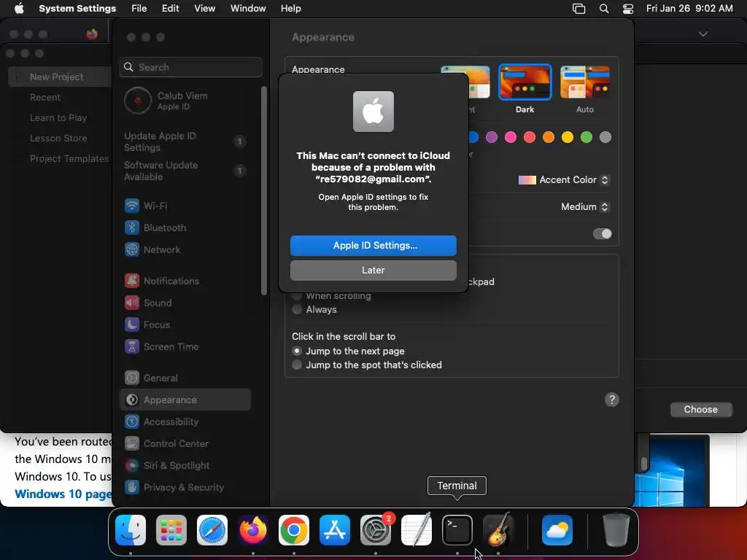Choose the Dark appearance thumbnail
The width and height of the screenshot is (747, 560).
click(525, 82)
